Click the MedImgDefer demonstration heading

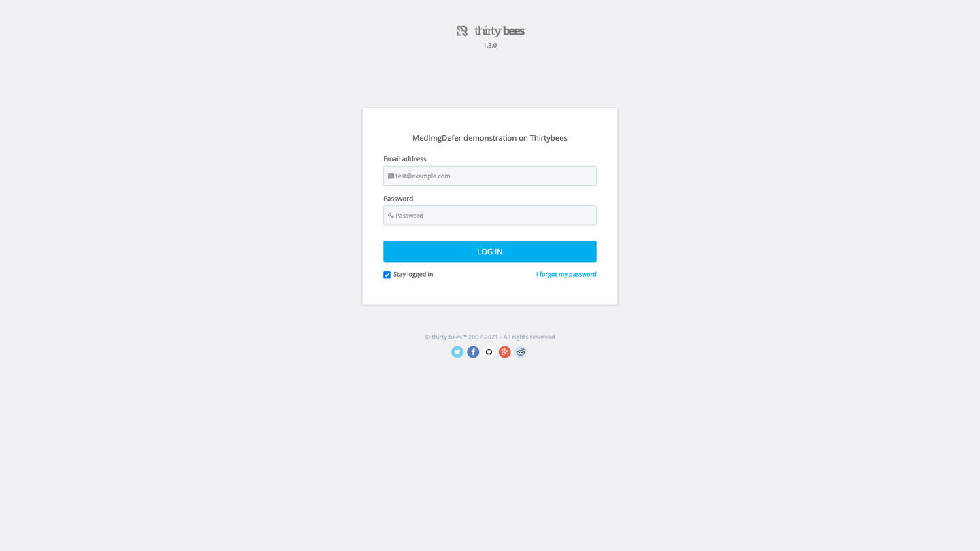pyautogui.click(x=490, y=138)
